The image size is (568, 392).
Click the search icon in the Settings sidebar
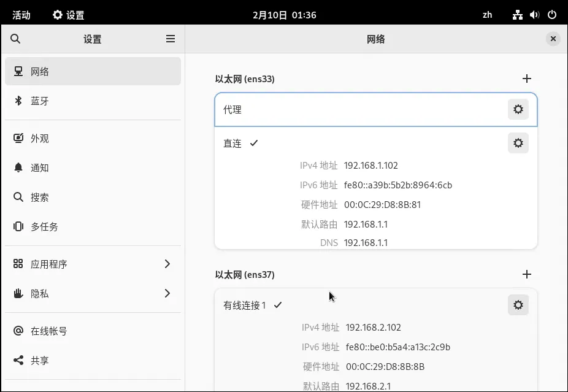pyautogui.click(x=16, y=39)
